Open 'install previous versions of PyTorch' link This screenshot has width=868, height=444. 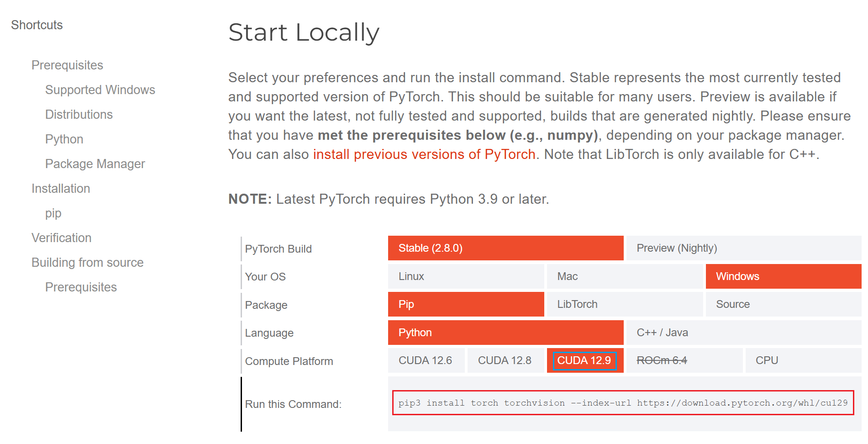coord(424,154)
